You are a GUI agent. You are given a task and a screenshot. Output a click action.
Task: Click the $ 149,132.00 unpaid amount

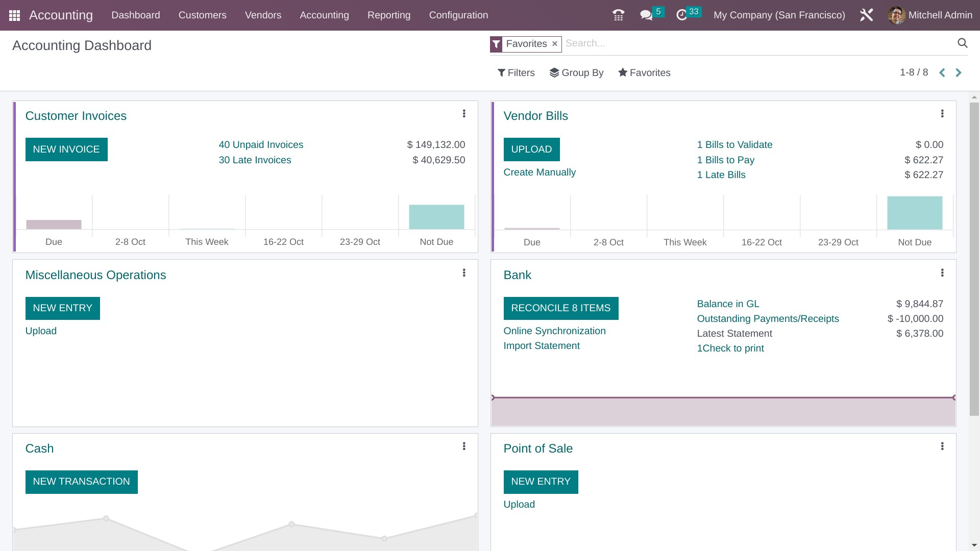[436, 145]
